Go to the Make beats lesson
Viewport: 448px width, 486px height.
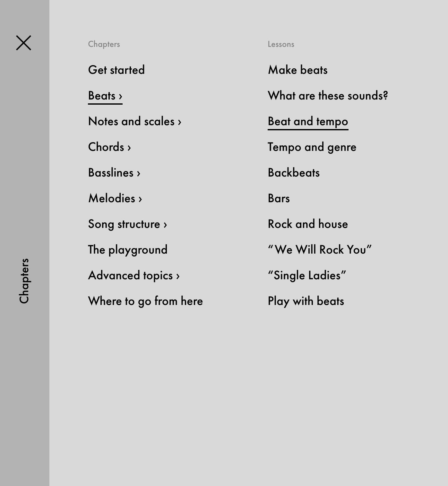click(x=298, y=70)
